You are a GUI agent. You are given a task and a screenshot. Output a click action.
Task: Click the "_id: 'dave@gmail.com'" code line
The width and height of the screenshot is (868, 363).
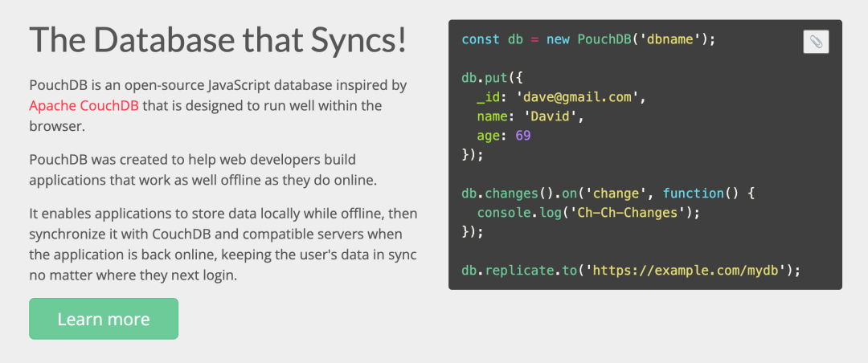[x=562, y=97]
